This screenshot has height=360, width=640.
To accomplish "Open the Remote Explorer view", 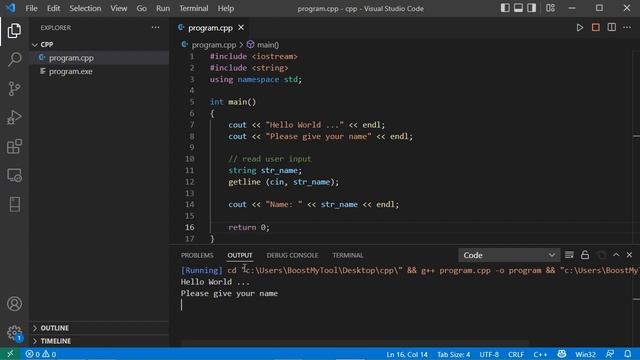I will (x=14, y=176).
